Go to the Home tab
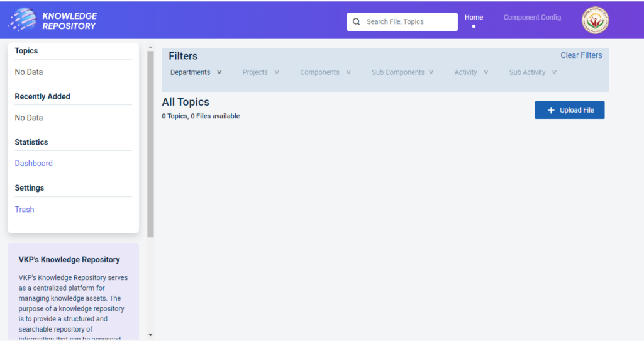Screen dimensions: 644x341 point(474,18)
